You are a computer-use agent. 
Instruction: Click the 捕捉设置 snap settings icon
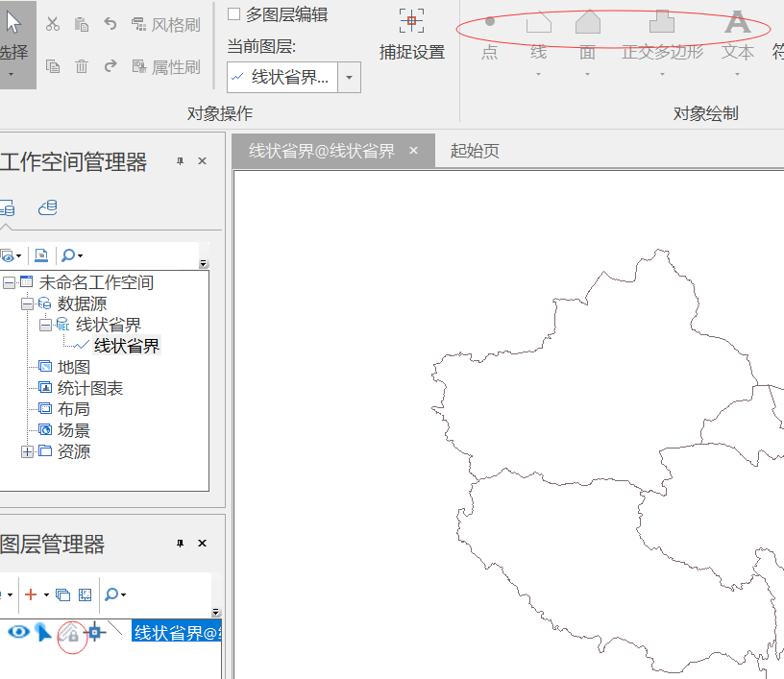[411, 22]
